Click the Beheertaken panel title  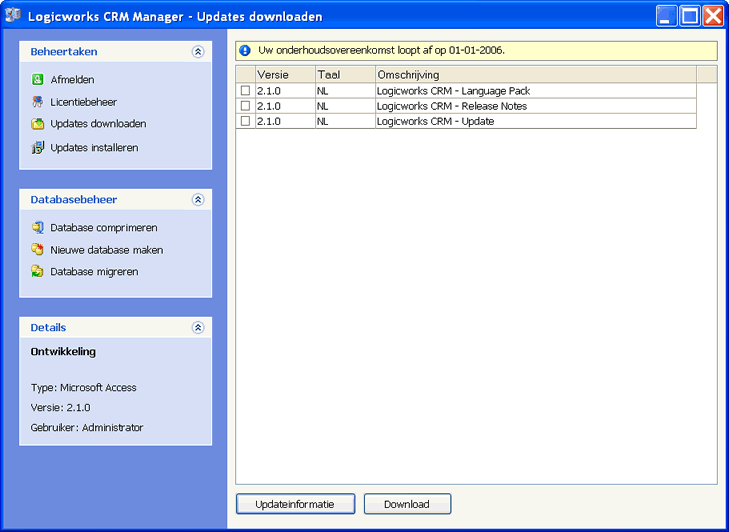(x=64, y=52)
